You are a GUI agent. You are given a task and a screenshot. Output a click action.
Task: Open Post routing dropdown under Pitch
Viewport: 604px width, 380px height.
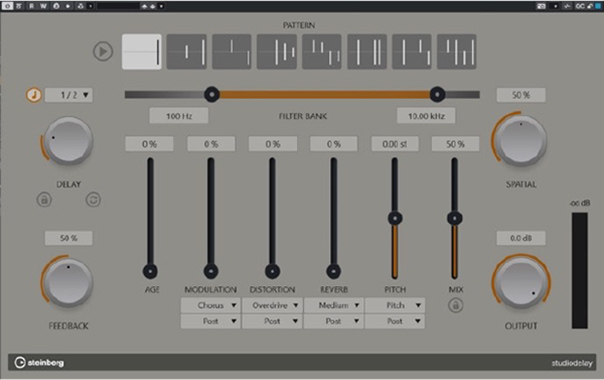point(395,321)
